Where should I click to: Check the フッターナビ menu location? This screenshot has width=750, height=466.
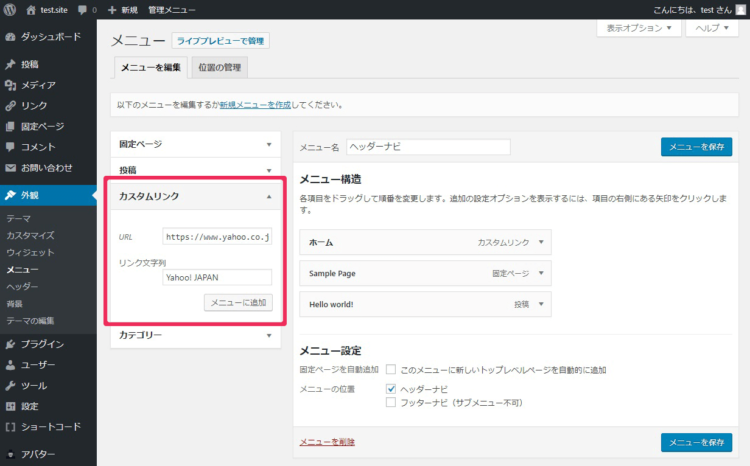391,402
